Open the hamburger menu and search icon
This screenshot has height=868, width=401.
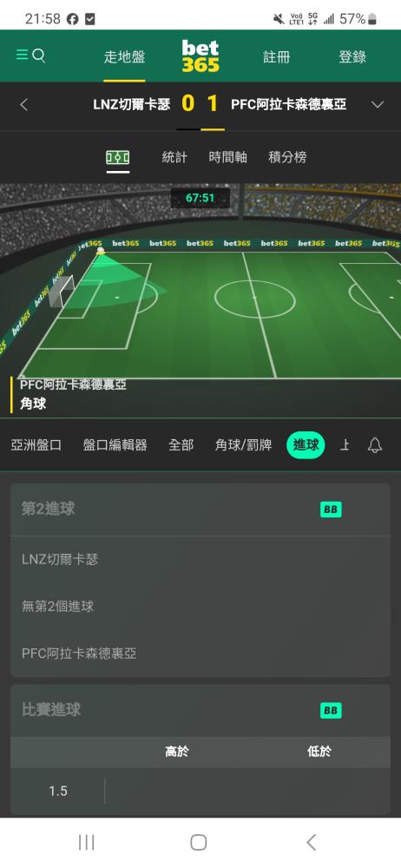[x=30, y=56]
